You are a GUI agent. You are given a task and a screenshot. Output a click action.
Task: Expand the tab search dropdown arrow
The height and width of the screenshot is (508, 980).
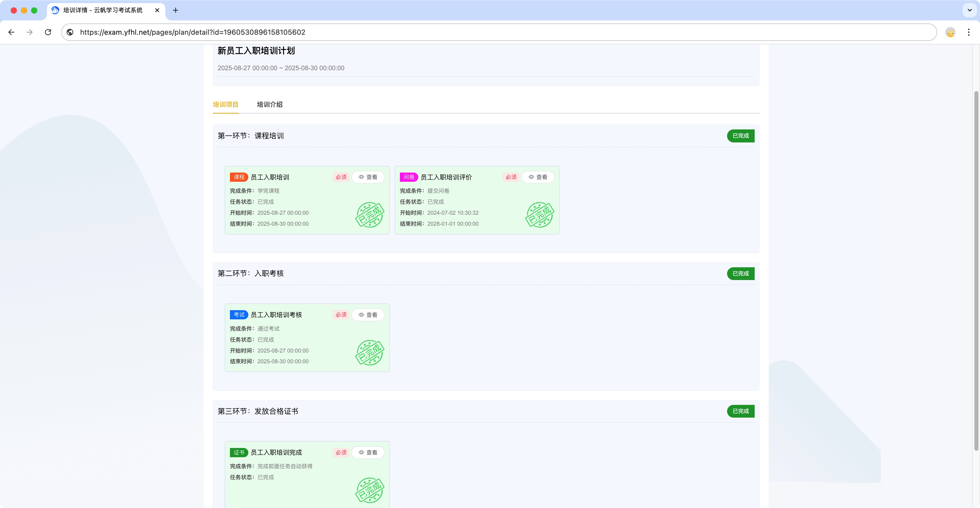pos(969,10)
